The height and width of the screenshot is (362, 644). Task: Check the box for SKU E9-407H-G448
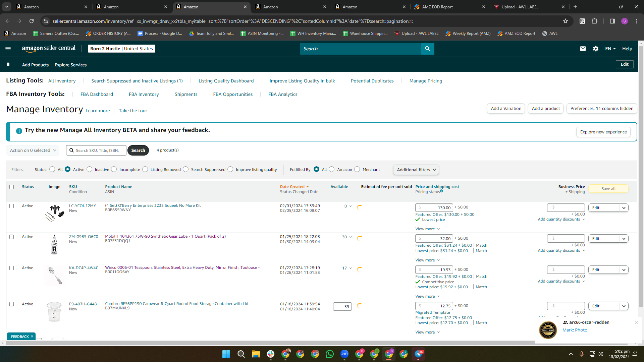[x=12, y=304]
